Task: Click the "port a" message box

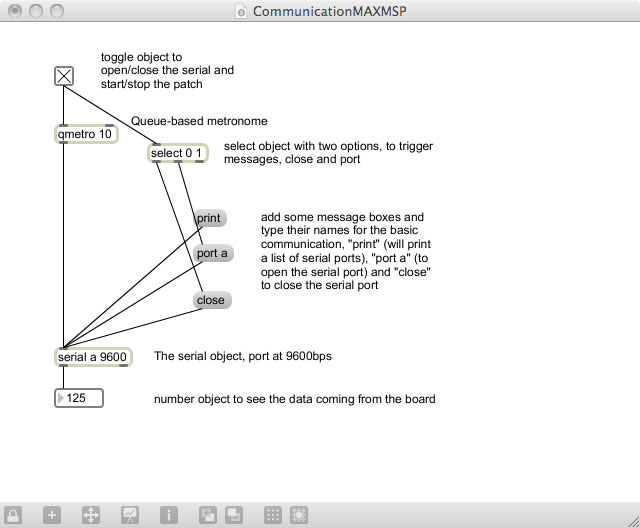Action: (212, 254)
